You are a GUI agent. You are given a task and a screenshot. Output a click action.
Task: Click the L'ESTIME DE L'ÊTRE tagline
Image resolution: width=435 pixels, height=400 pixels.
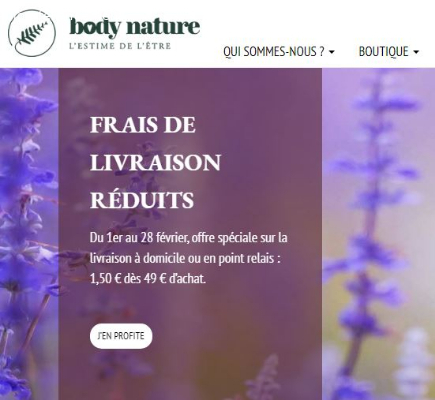(120, 46)
